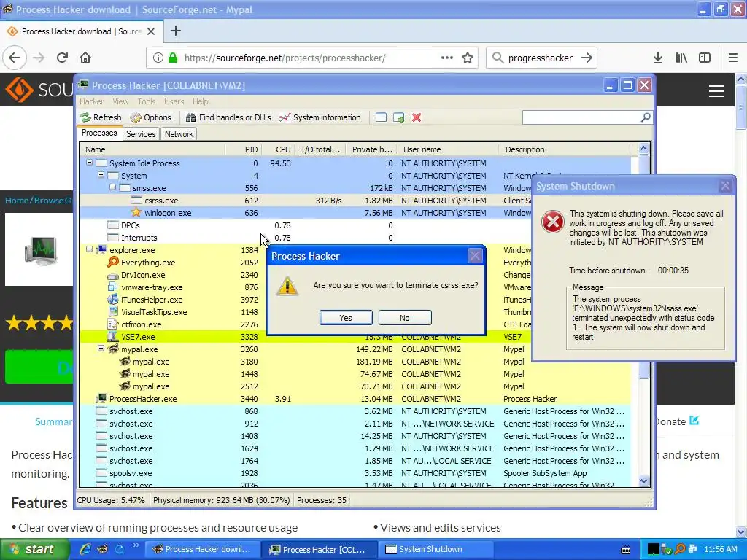Sort by the Name column header
This screenshot has height=560, width=747.
(152, 149)
